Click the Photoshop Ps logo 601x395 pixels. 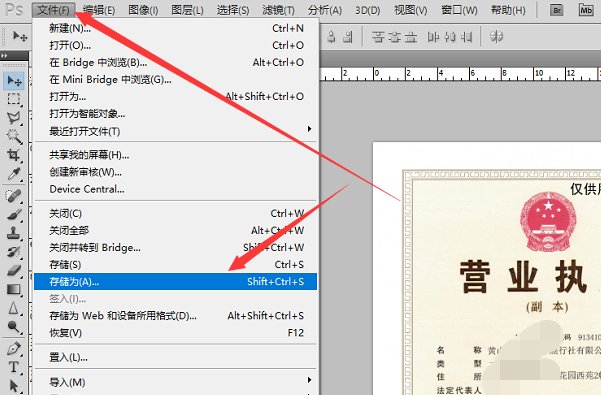[15, 9]
